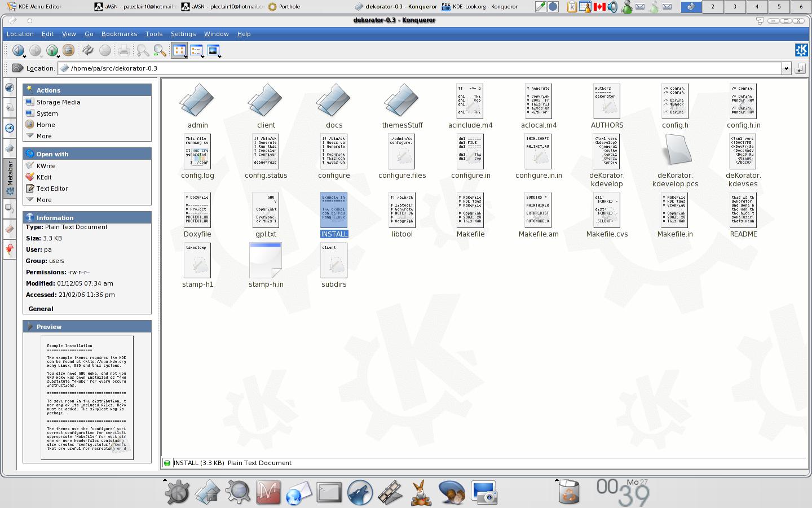Open the themesStuff folder
This screenshot has height=508, width=812.
click(402, 106)
